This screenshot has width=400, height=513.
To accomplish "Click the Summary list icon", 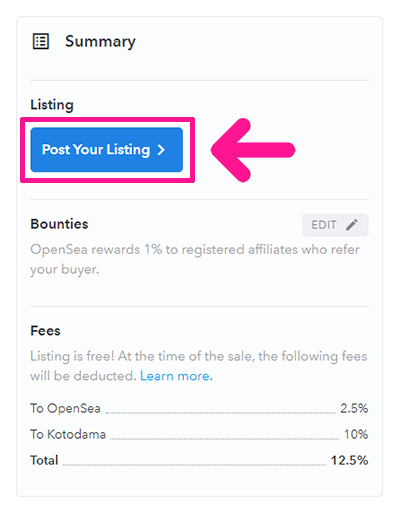I will coord(41,41).
